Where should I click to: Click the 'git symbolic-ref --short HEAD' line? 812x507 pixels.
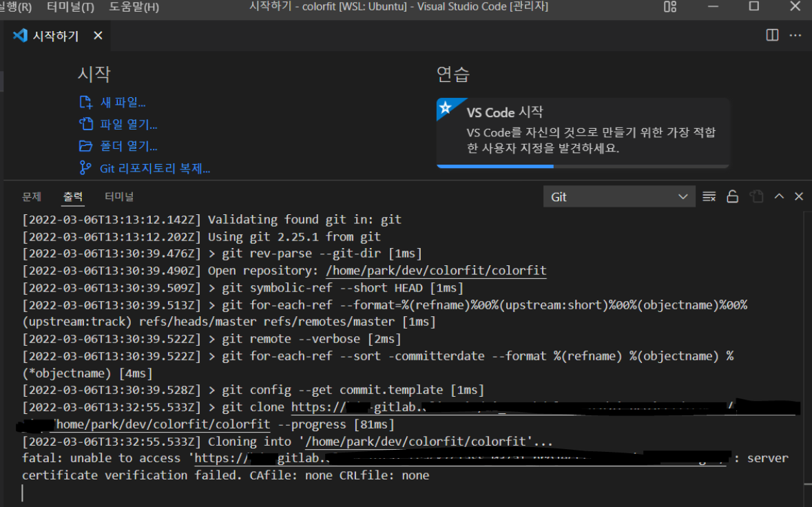(x=243, y=288)
